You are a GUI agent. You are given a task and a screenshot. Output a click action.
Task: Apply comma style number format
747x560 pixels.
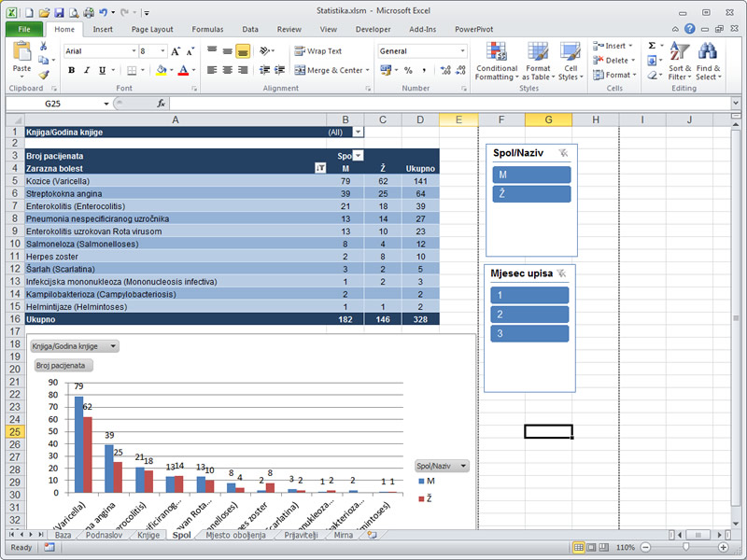[x=424, y=71]
